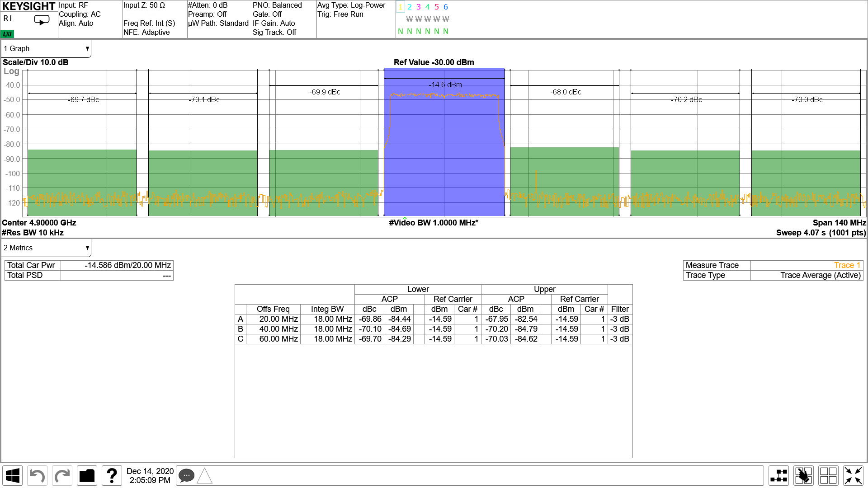Click the speech bubble message icon
The height and width of the screenshot is (488, 868).
pos(186,475)
